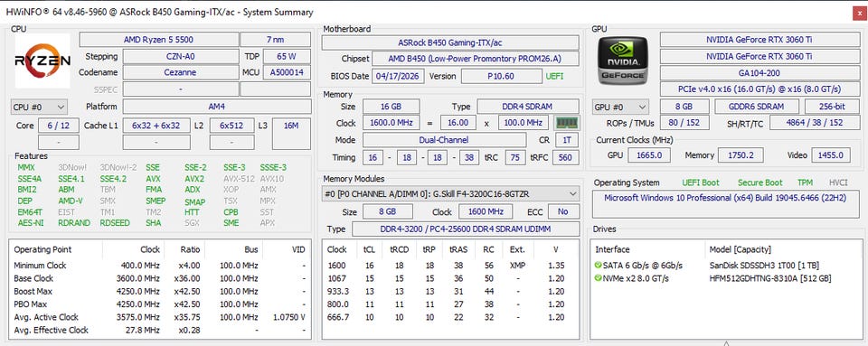
Task: Click the green UEFI label next to BIOS version
Action: coord(554,76)
